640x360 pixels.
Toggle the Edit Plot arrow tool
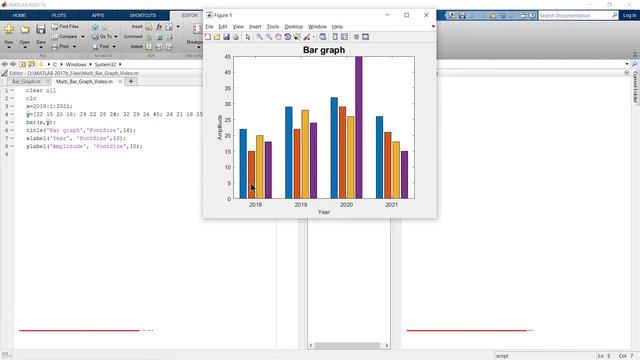click(248, 37)
